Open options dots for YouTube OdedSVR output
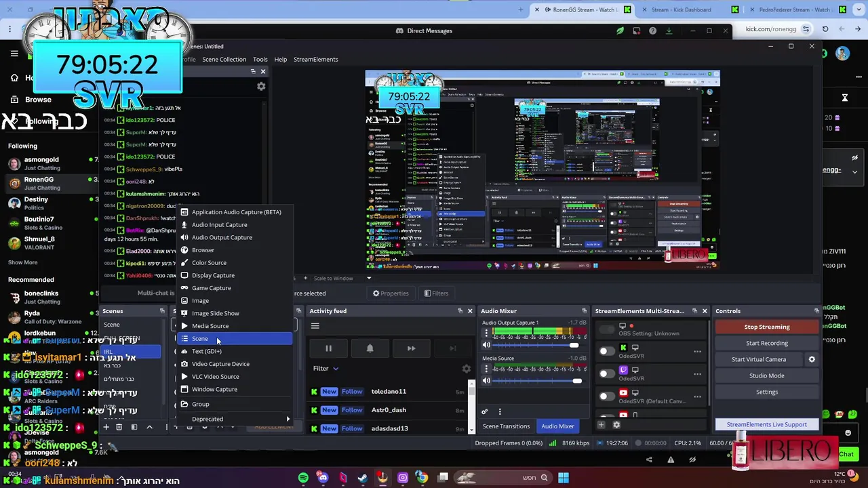The width and height of the screenshot is (868, 488). 697,396
